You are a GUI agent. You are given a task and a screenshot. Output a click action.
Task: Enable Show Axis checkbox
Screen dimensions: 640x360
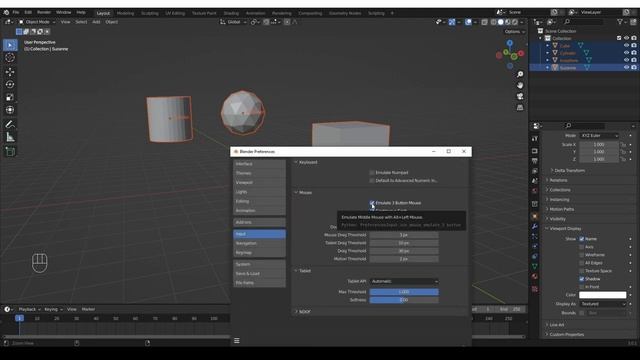(582, 247)
